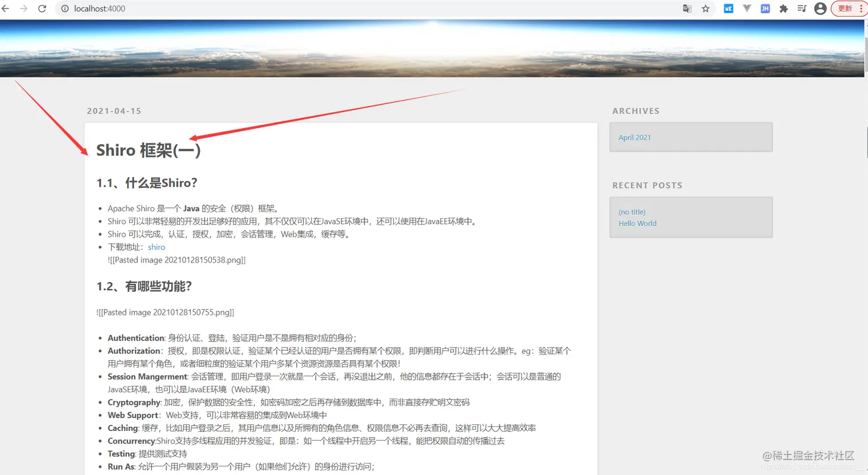The width and height of the screenshot is (868, 475).
Task: Open Google Translate page icon
Action: [687, 9]
